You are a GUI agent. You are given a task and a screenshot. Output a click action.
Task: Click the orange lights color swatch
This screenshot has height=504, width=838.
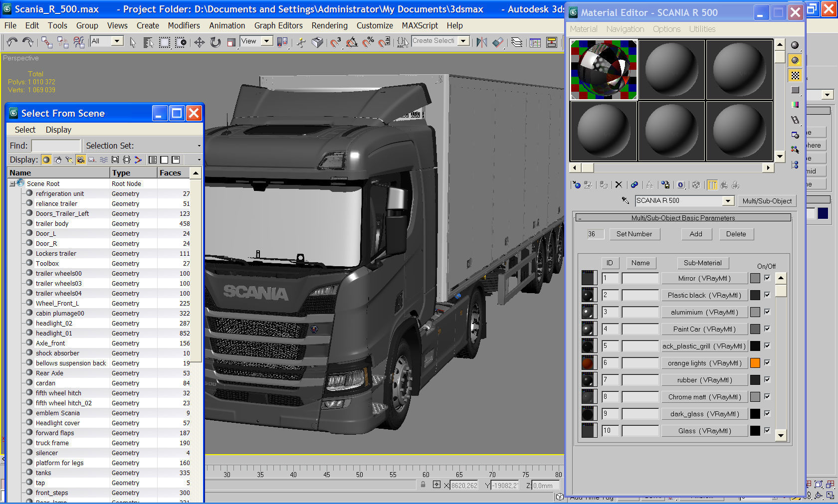755,363
